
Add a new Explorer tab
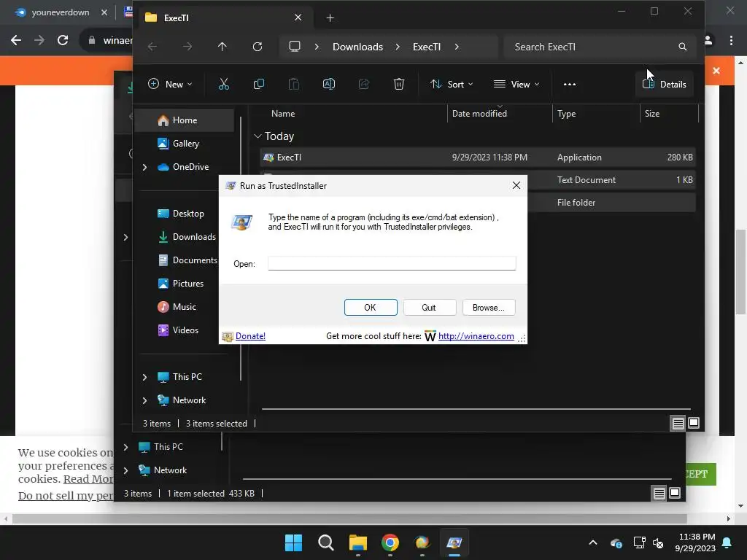pyautogui.click(x=330, y=18)
